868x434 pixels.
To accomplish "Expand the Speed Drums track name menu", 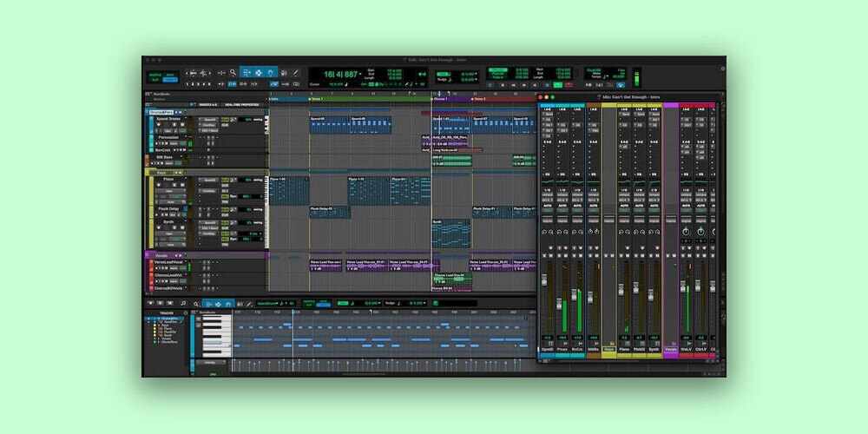I will 169,119.
